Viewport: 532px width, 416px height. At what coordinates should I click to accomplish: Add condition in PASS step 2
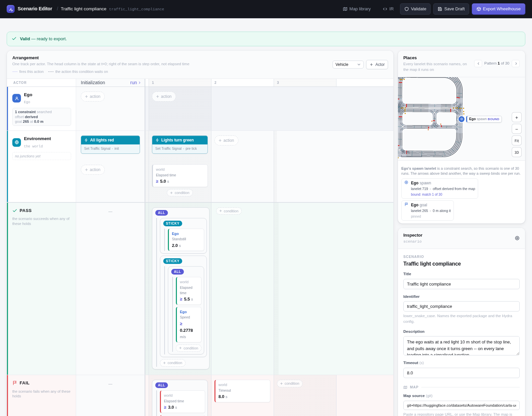(x=229, y=211)
